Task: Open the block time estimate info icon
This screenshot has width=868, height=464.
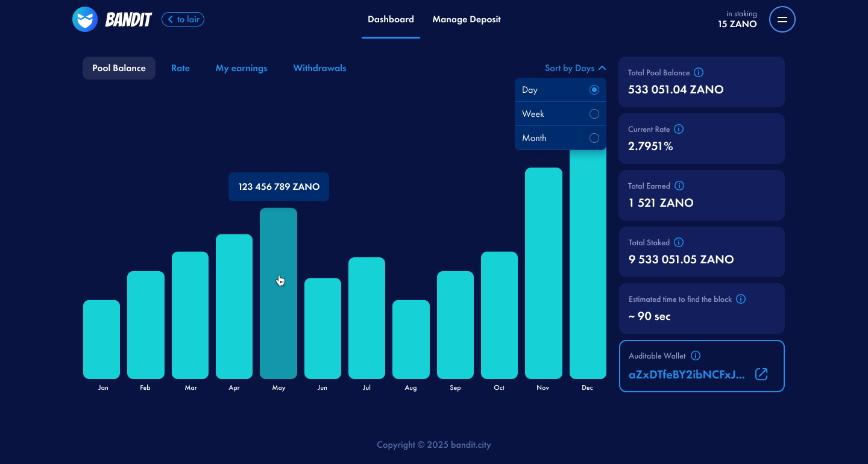Action: pyautogui.click(x=741, y=299)
